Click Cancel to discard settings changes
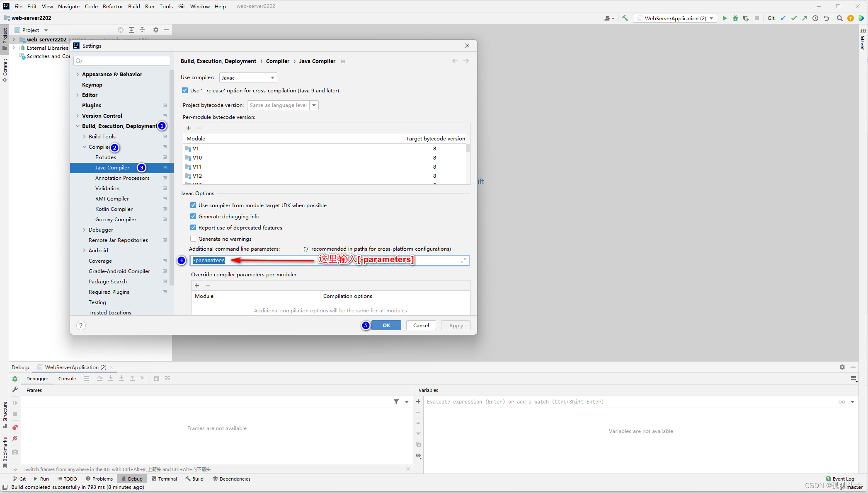 pyautogui.click(x=421, y=325)
